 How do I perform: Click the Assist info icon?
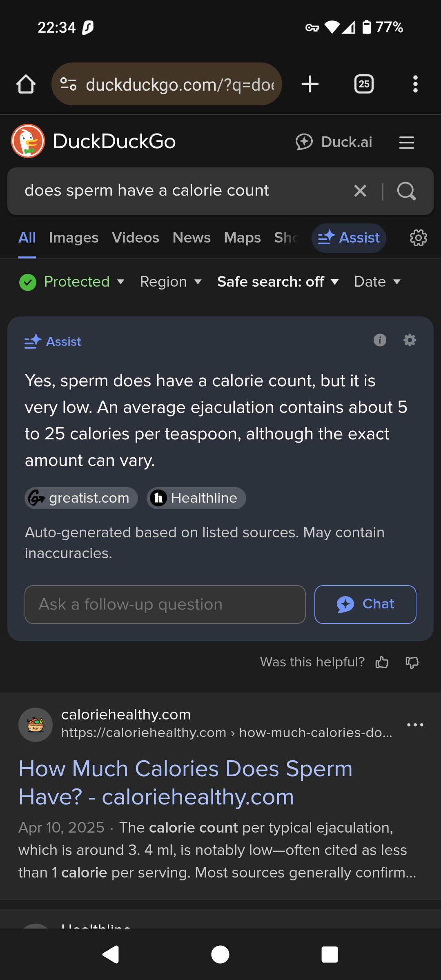pos(380,340)
